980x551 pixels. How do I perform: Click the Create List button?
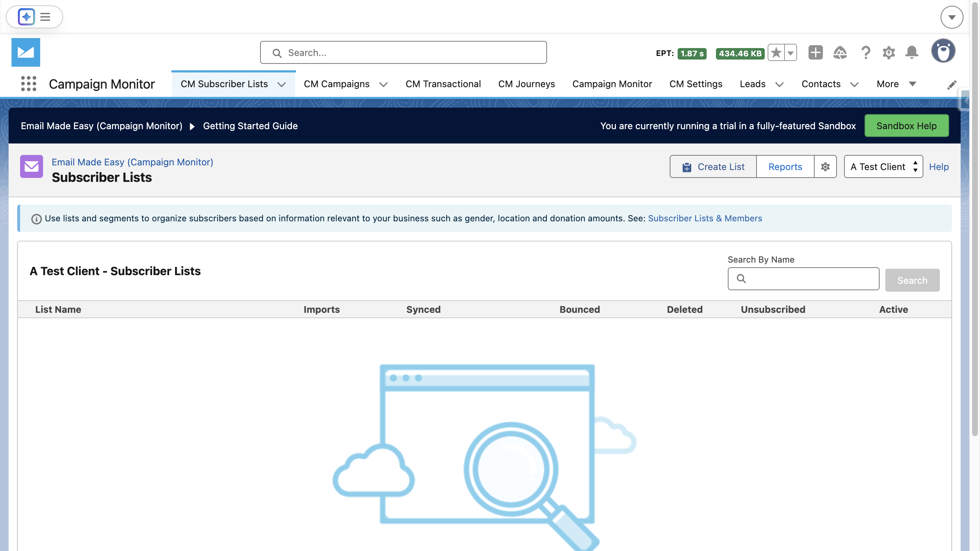pos(713,166)
